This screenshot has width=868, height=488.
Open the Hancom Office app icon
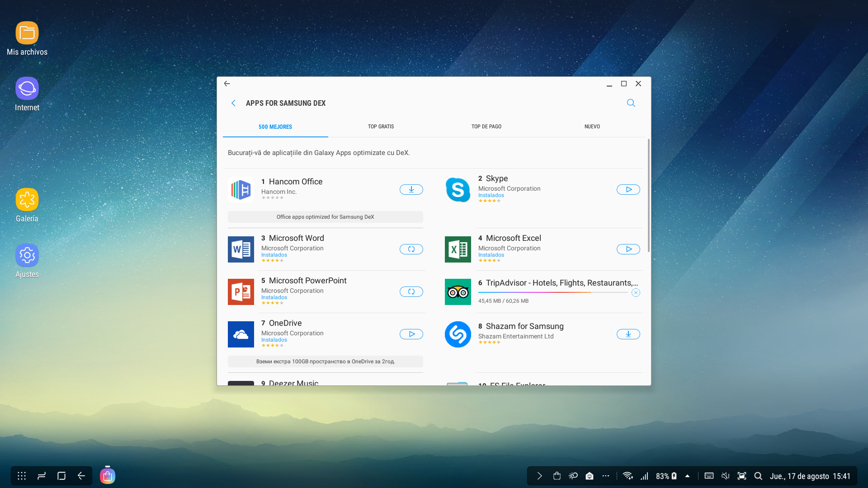coord(241,190)
